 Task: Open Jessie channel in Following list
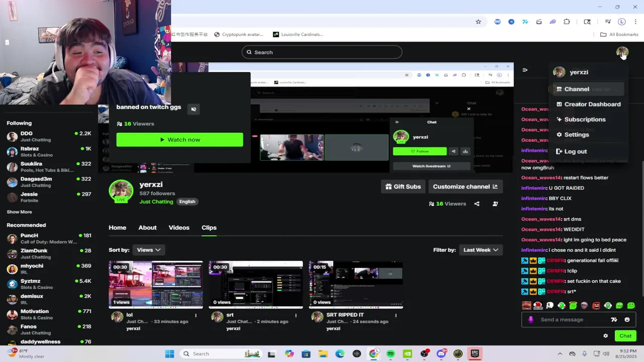point(49,197)
